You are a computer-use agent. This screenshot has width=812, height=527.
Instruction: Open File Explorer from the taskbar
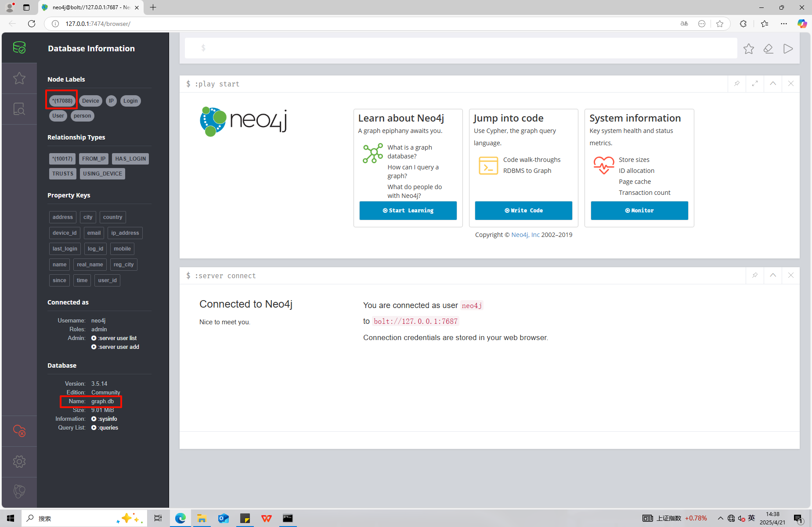202,518
